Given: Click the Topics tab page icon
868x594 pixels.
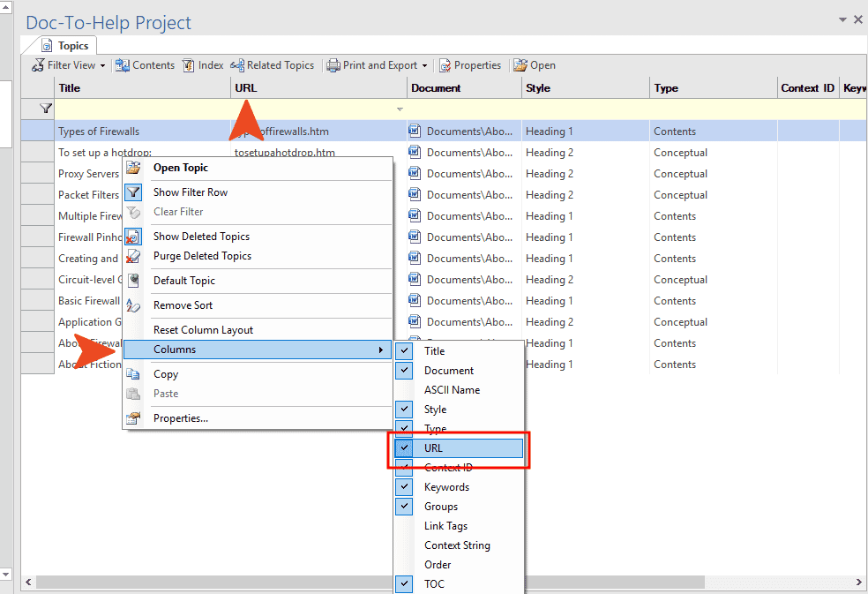Looking at the screenshot, I should (48, 46).
